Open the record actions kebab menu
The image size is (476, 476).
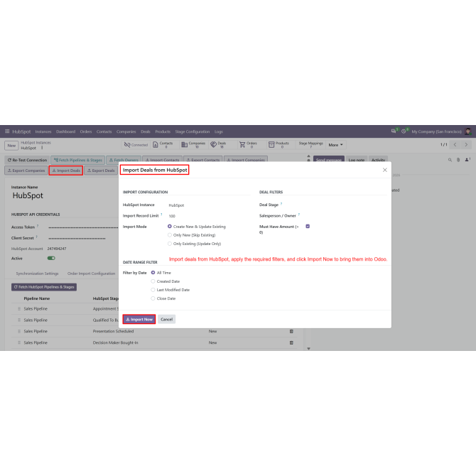coord(42,148)
